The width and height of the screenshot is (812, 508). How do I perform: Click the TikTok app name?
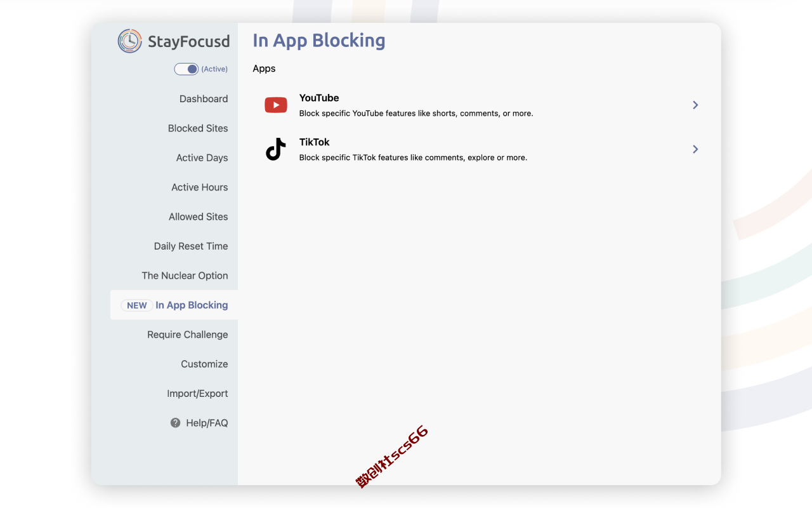pos(315,142)
